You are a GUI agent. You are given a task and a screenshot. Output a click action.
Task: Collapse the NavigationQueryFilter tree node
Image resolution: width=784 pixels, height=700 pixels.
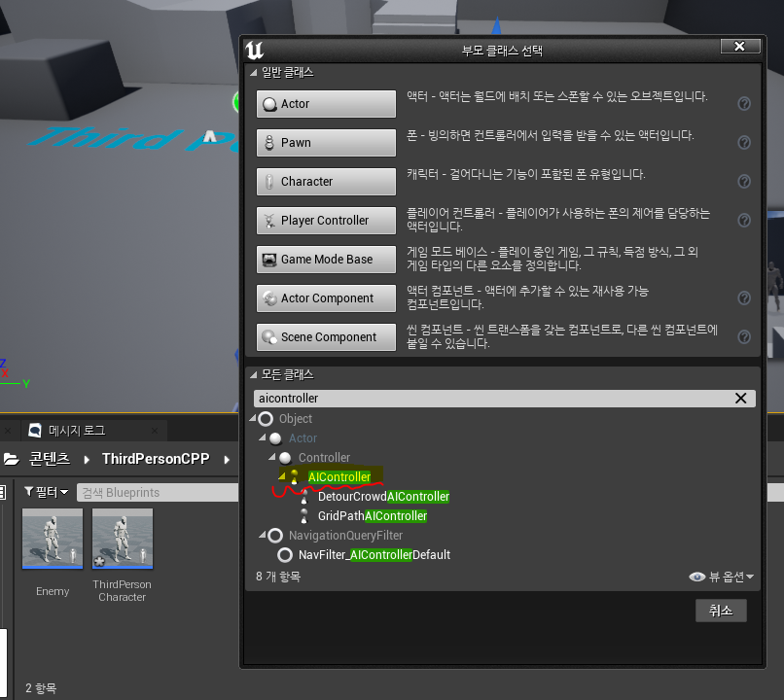coord(263,535)
